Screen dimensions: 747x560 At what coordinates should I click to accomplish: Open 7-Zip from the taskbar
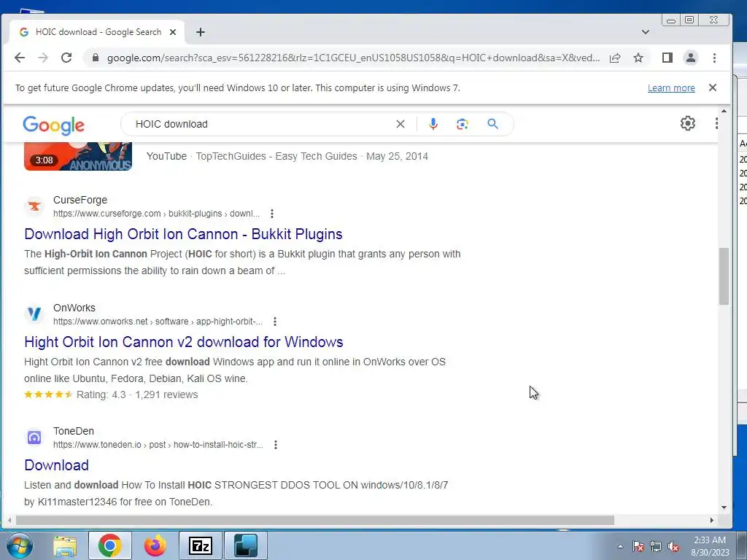pos(201,545)
